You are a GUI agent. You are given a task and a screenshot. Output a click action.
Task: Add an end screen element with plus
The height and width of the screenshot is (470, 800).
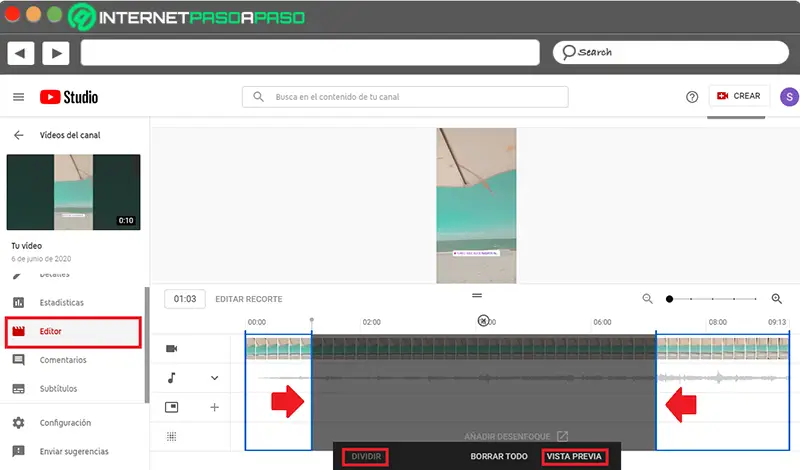click(x=215, y=407)
